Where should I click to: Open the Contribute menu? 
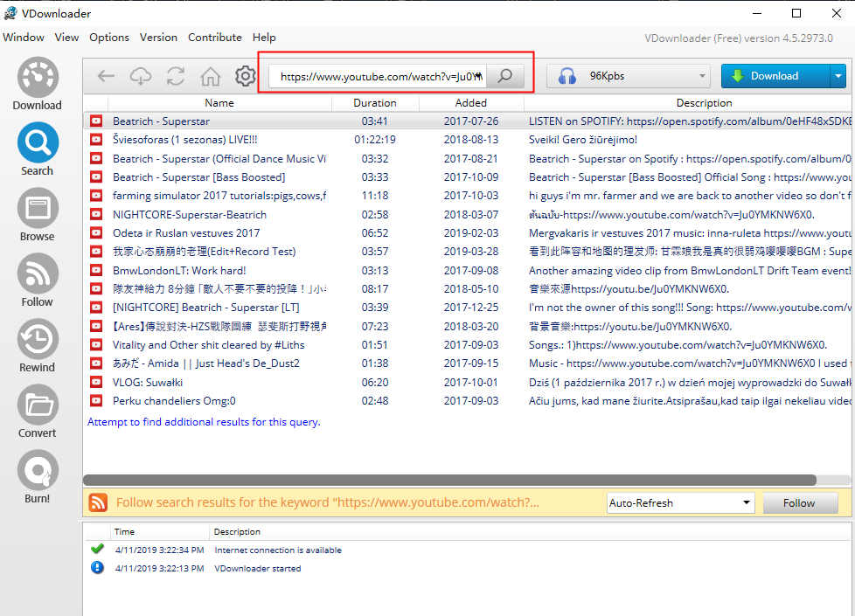click(215, 38)
